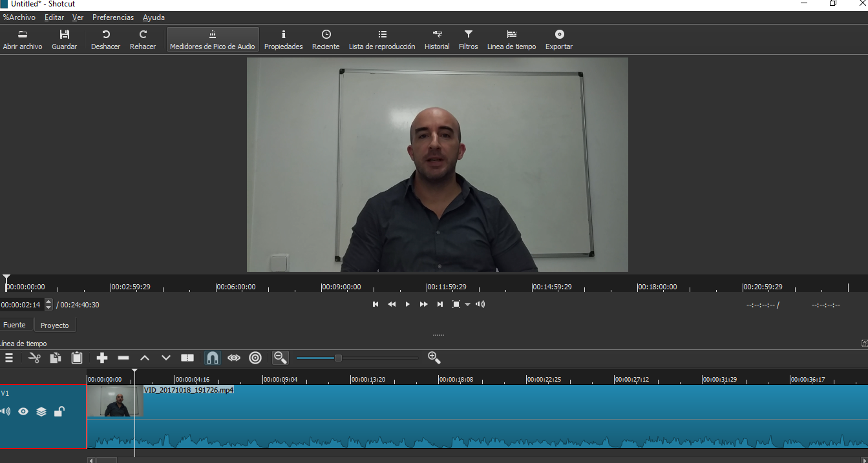Click the timeline zoom slider handle
Screen dimensions: 868x463
point(338,358)
